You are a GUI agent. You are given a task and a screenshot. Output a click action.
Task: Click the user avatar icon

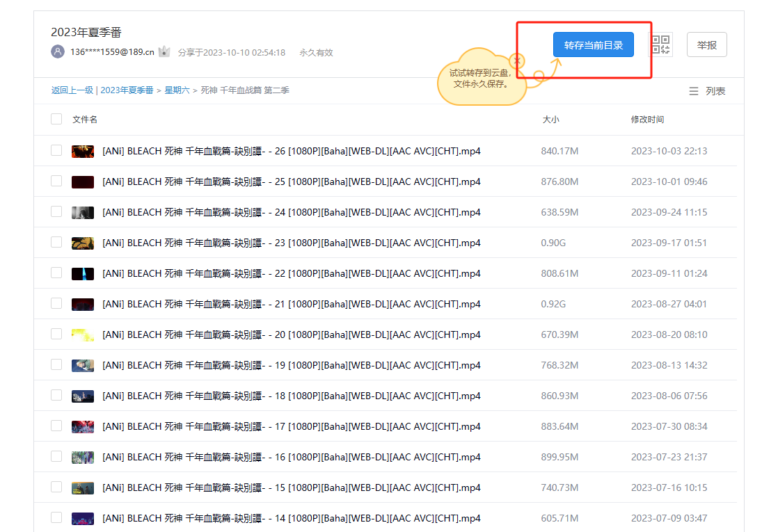pyautogui.click(x=58, y=52)
